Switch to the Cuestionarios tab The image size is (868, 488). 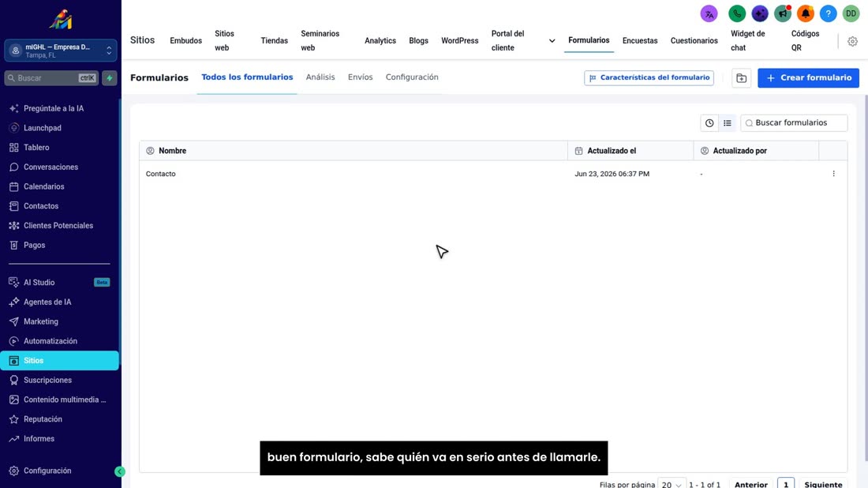coord(694,41)
